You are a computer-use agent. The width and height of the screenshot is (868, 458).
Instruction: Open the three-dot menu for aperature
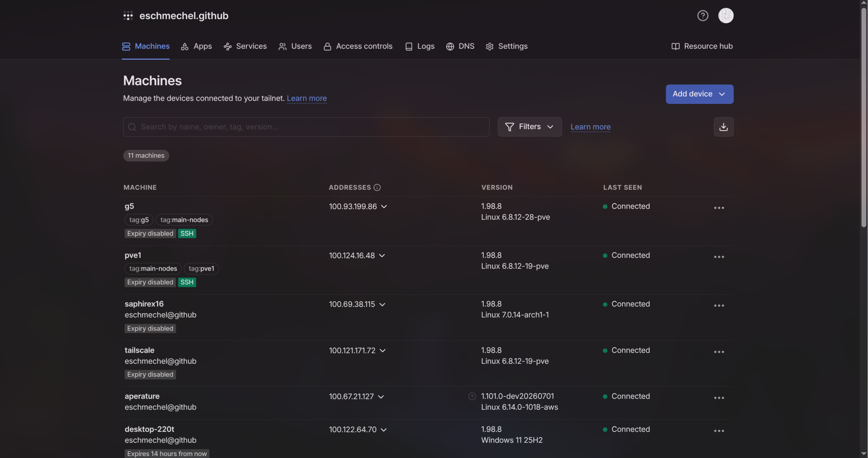[719, 398]
